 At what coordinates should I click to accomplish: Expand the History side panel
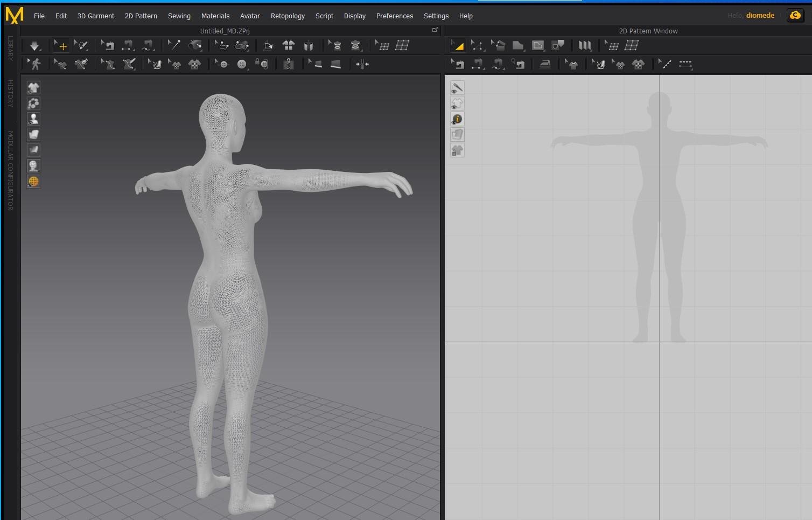click(x=10, y=93)
